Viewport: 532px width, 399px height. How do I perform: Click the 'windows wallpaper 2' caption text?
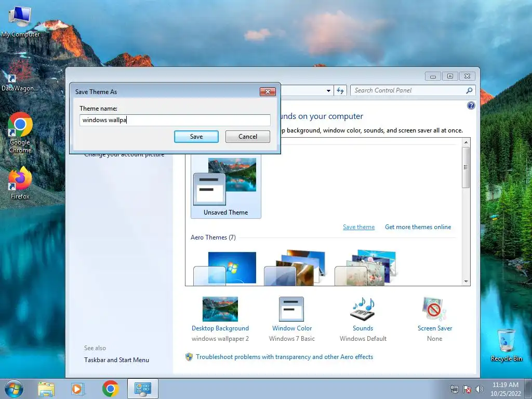tap(220, 339)
